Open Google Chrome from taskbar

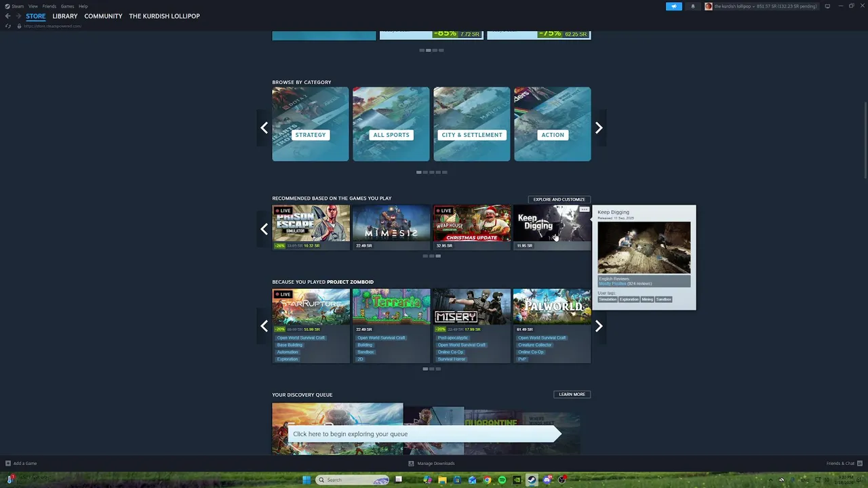click(x=487, y=480)
